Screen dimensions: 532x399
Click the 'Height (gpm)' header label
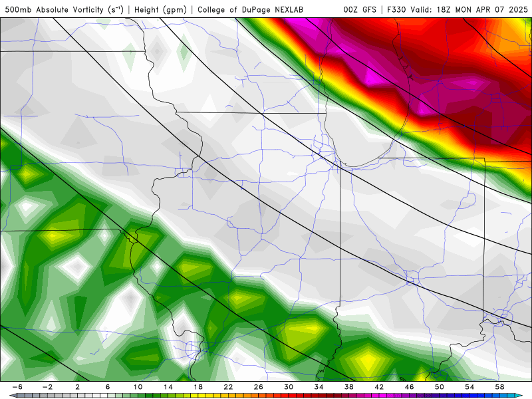(160, 9)
